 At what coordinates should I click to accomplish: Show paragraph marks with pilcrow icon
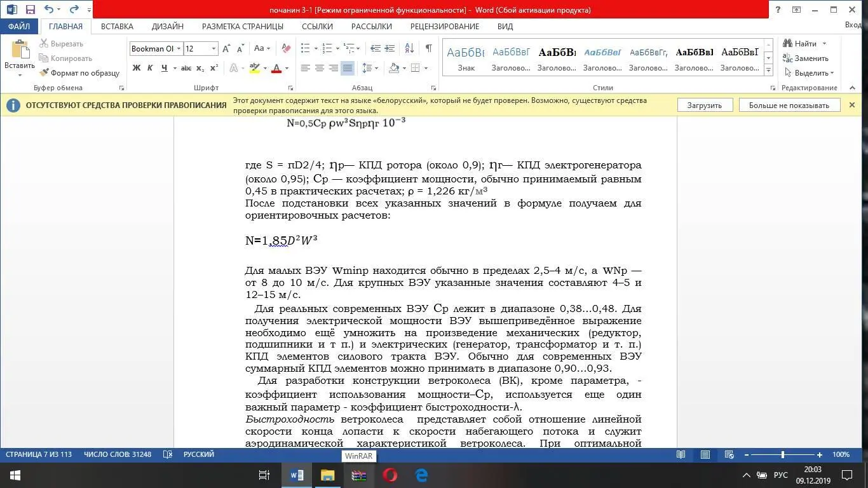[429, 48]
